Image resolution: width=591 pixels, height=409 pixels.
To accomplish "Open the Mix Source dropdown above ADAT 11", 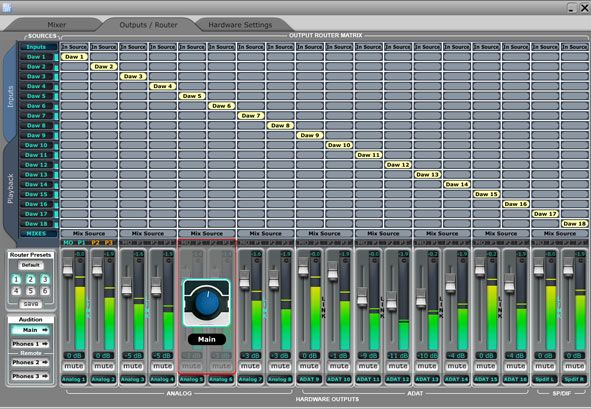I will (x=383, y=233).
